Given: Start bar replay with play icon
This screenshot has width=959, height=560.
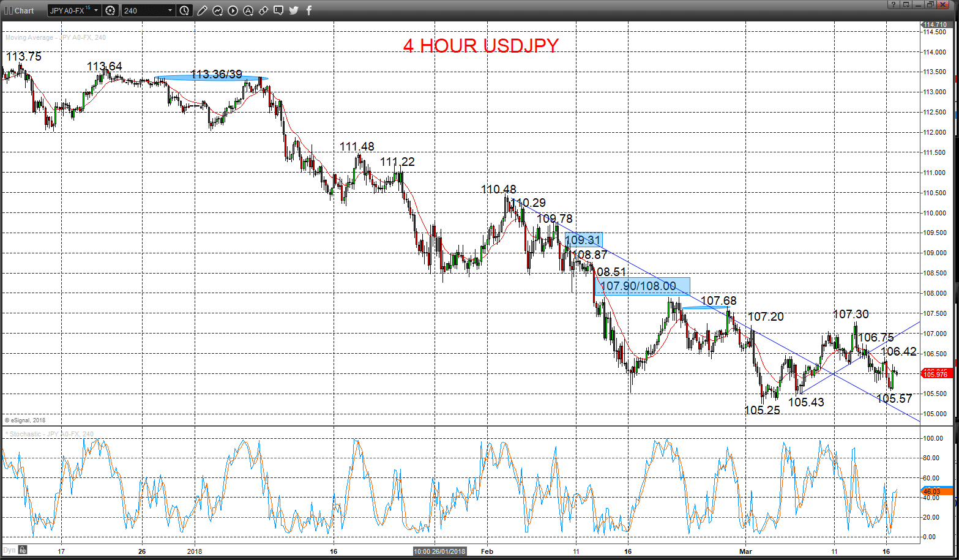Looking at the screenshot, I should 233,10.
